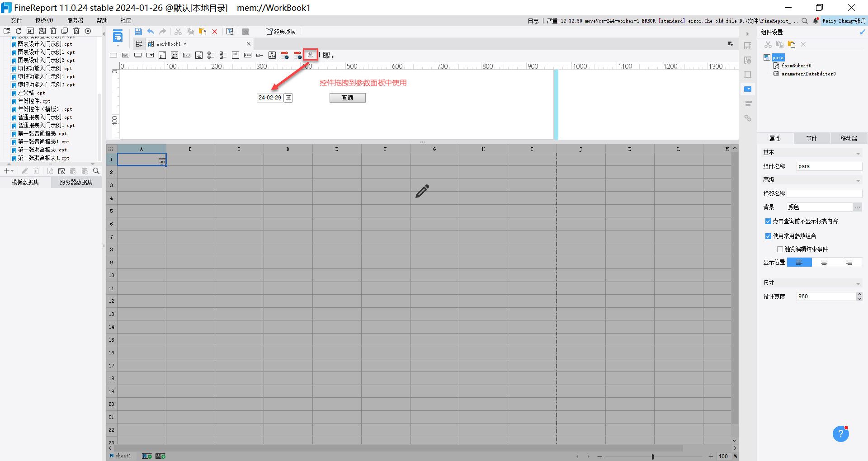
Task: Open the add dataset dropdown
Action: coord(9,171)
